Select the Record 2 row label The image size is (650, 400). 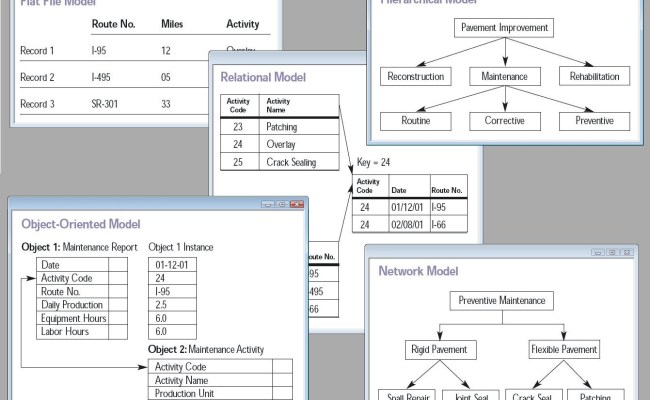pos(37,78)
